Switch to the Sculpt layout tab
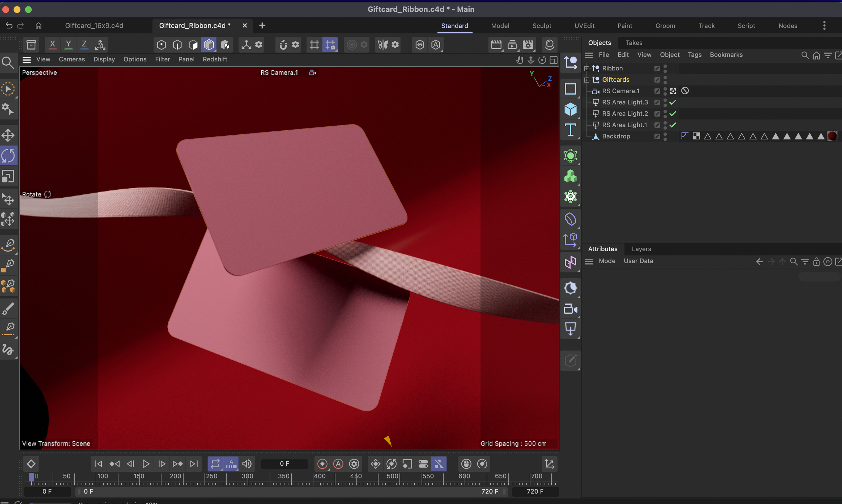Image resolution: width=842 pixels, height=504 pixels. (542, 26)
